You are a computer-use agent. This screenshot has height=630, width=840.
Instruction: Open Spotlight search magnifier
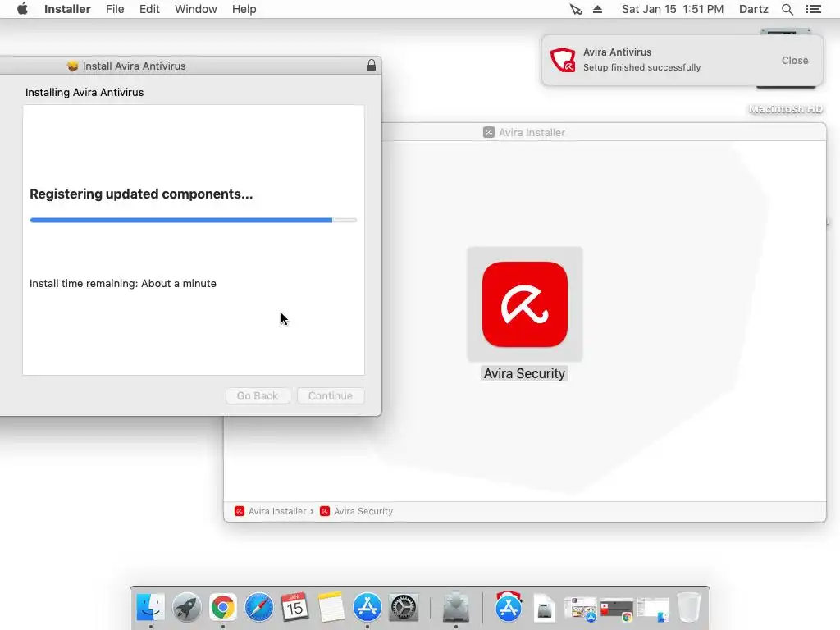click(x=787, y=9)
